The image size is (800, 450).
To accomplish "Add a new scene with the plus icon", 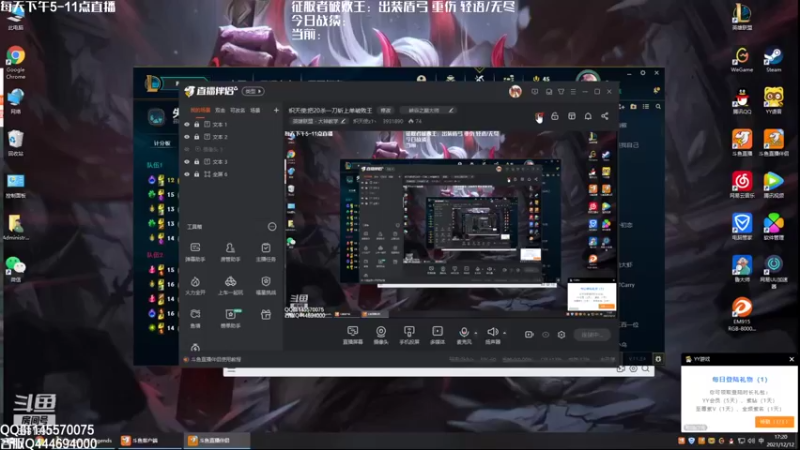I will (x=276, y=110).
